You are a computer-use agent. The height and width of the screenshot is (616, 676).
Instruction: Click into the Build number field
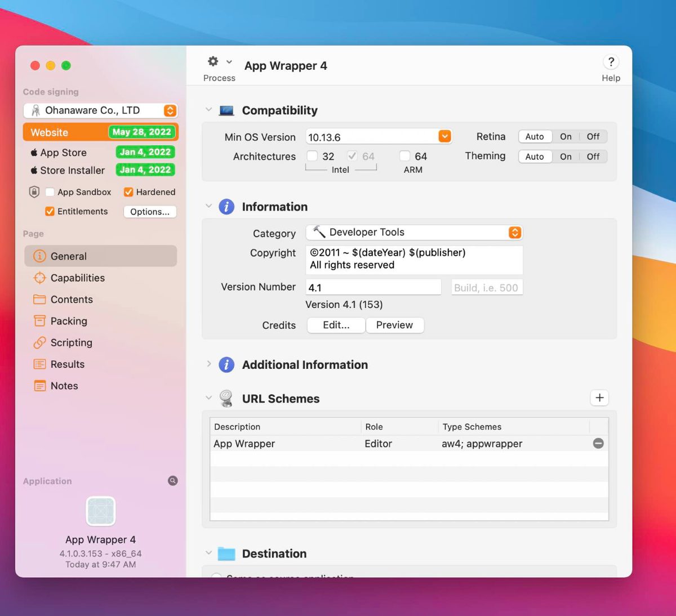487,287
